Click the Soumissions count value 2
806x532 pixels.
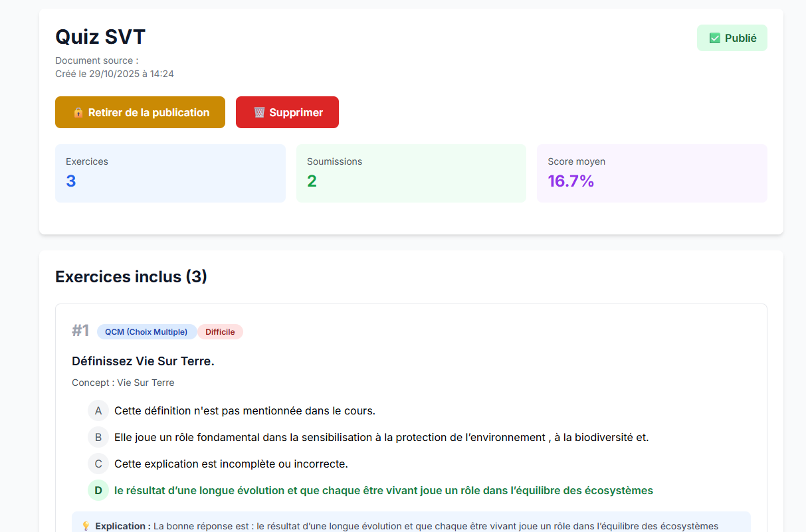(312, 181)
